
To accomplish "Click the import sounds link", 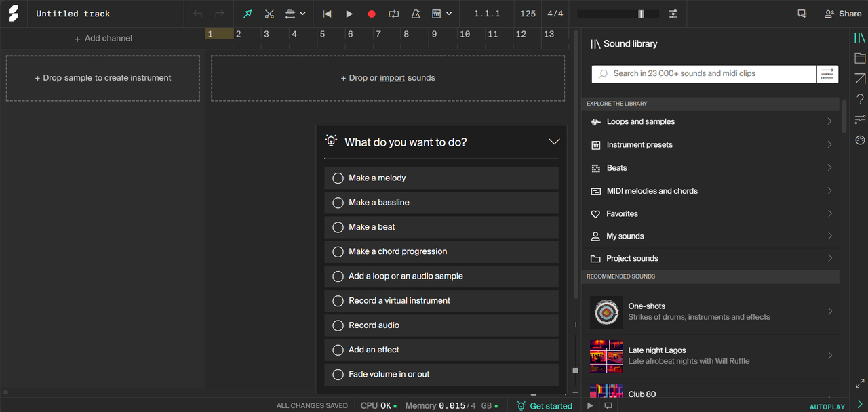I will [x=392, y=78].
